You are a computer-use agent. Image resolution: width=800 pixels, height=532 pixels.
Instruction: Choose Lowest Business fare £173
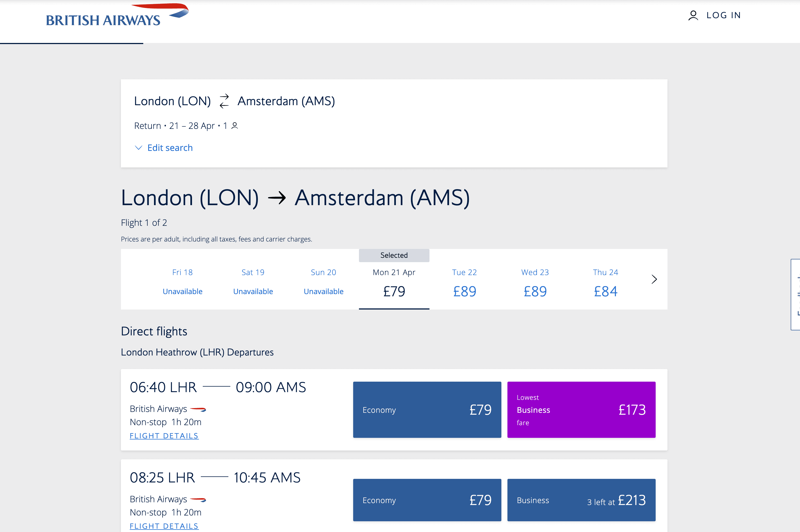coord(581,409)
